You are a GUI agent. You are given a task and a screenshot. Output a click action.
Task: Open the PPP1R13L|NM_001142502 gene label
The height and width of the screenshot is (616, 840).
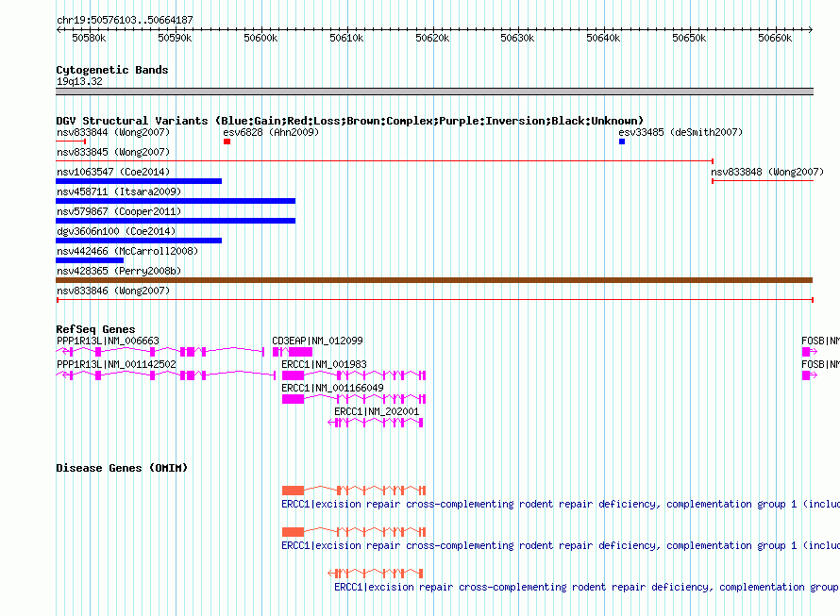116,364
